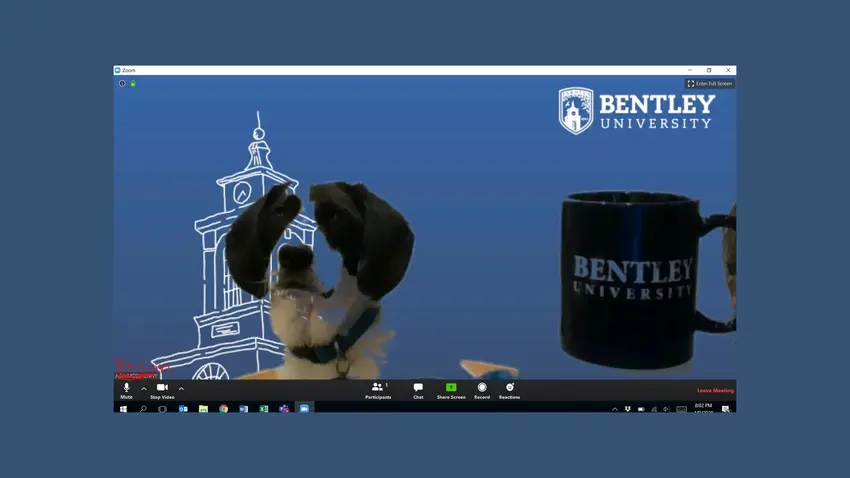Open the Chat panel
850x478 pixels.
point(418,390)
